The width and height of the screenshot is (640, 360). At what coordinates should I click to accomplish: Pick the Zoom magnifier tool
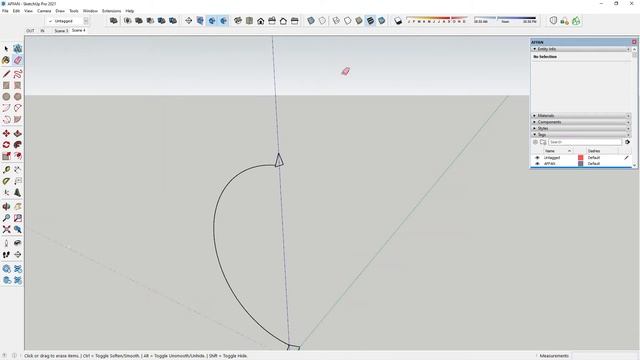point(6,218)
